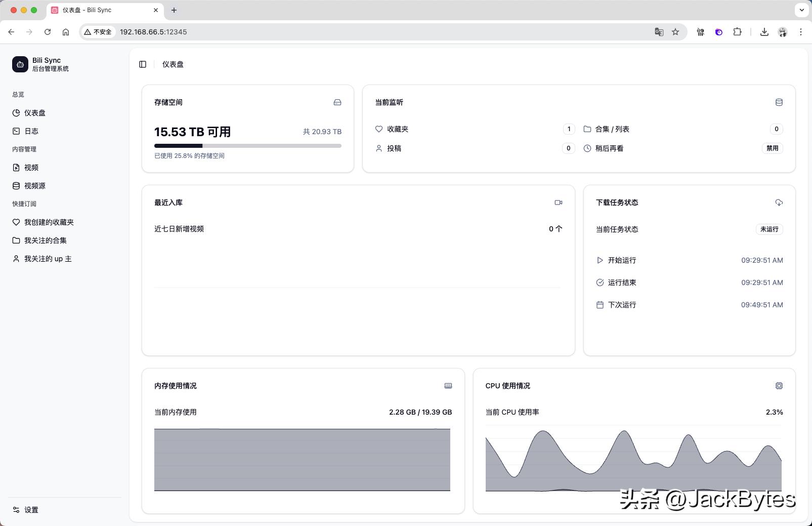Click the hard drive icon on 存储空间 card
This screenshot has height=526, width=812.
click(337, 102)
